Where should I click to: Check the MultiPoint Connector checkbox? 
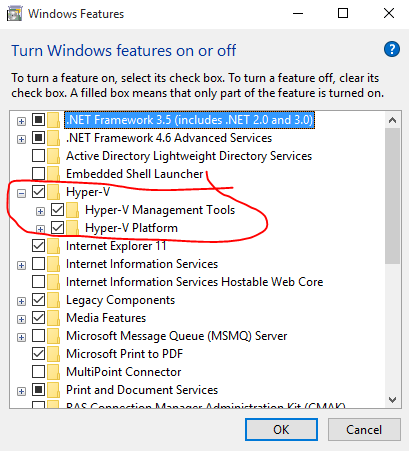(x=38, y=372)
